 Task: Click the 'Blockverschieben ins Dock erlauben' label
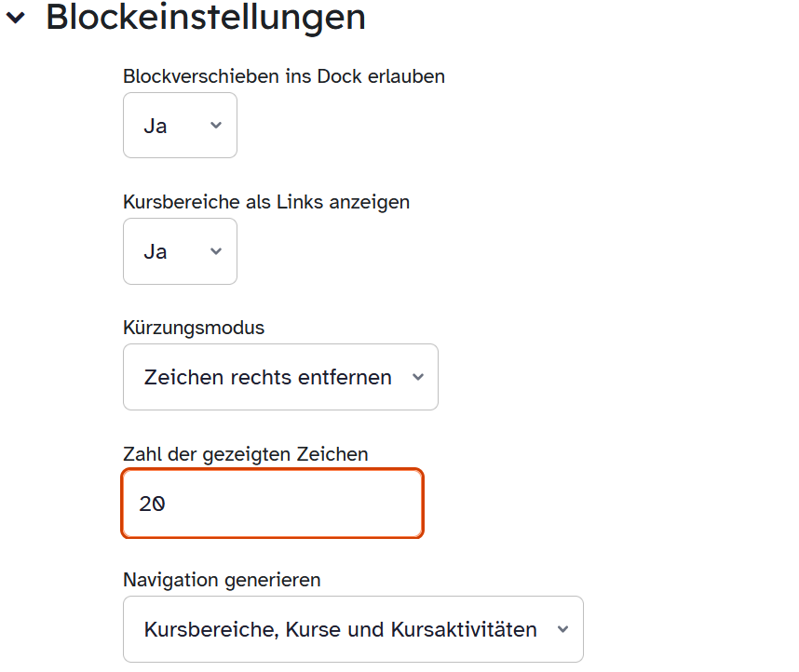(x=284, y=76)
